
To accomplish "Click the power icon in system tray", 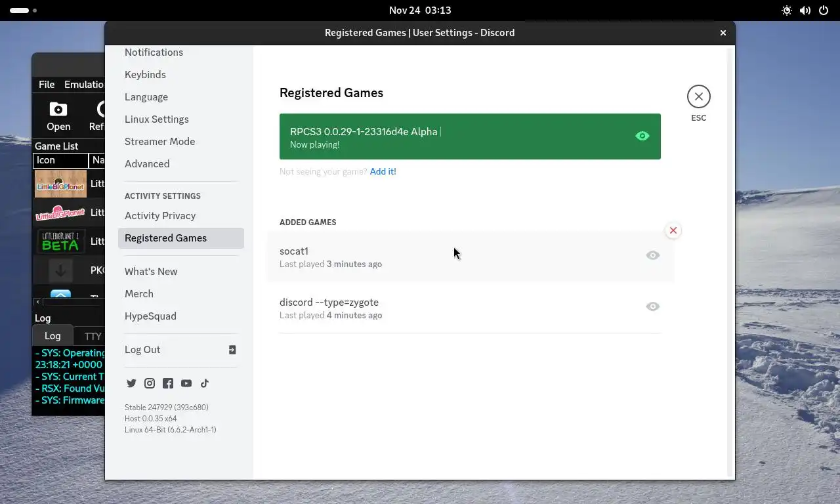I will [x=824, y=10].
